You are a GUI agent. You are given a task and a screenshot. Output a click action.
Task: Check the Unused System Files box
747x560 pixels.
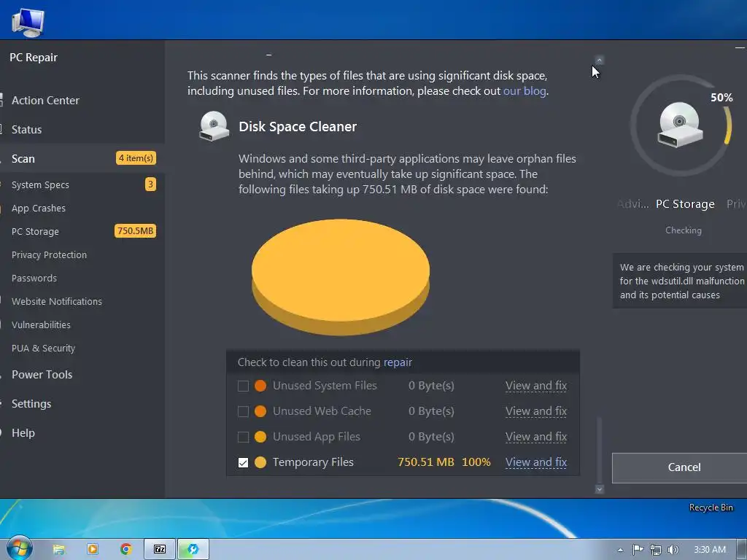click(x=243, y=386)
